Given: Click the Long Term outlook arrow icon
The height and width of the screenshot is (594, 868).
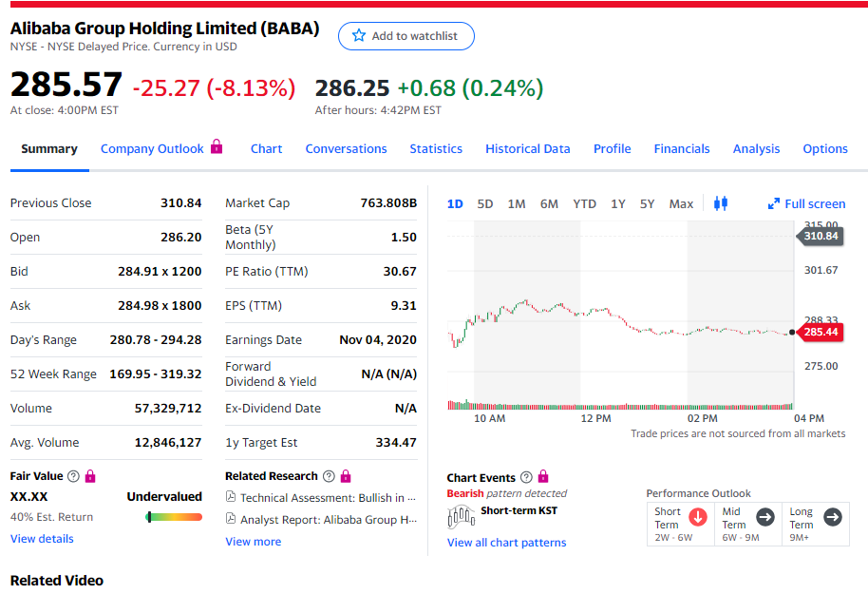Looking at the screenshot, I should [x=832, y=517].
